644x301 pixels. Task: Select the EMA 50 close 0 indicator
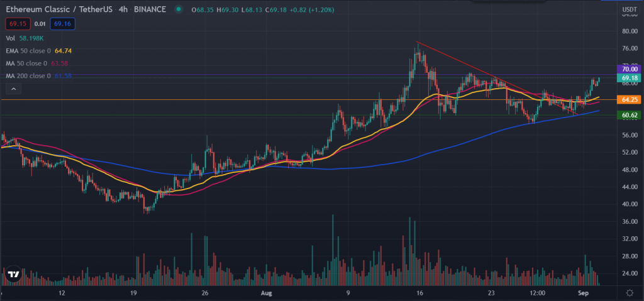(x=28, y=50)
